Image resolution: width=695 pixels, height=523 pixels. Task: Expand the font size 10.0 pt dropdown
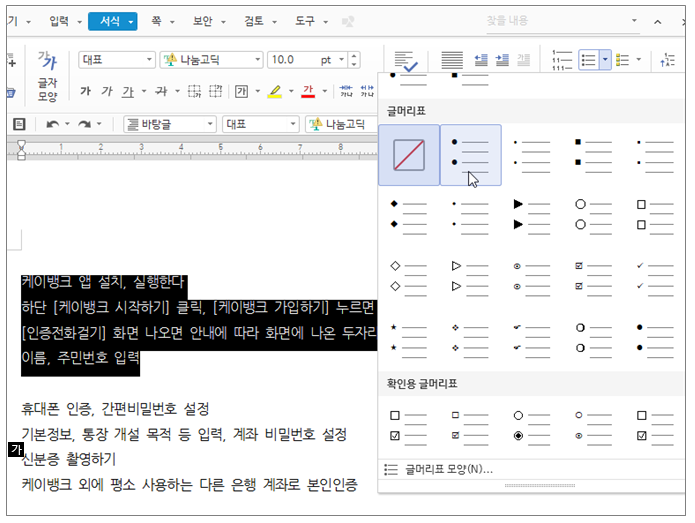(341, 60)
